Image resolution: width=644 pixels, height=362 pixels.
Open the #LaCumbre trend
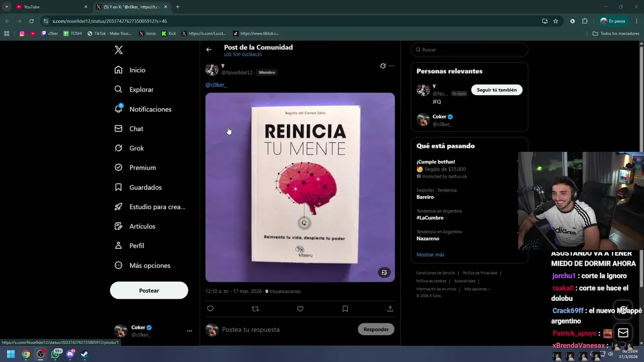point(430,218)
